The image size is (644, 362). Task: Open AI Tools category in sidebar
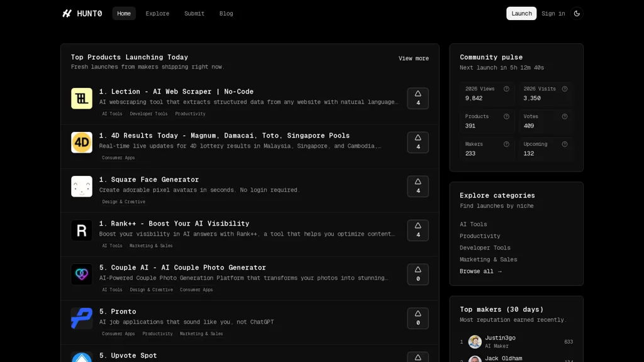[473, 224]
